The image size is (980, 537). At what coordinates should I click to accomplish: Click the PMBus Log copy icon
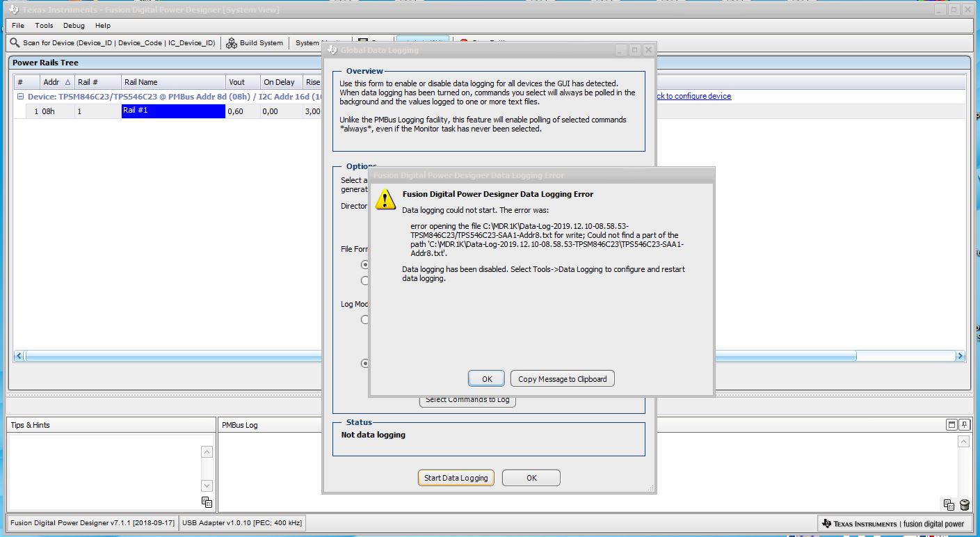tap(949, 505)
